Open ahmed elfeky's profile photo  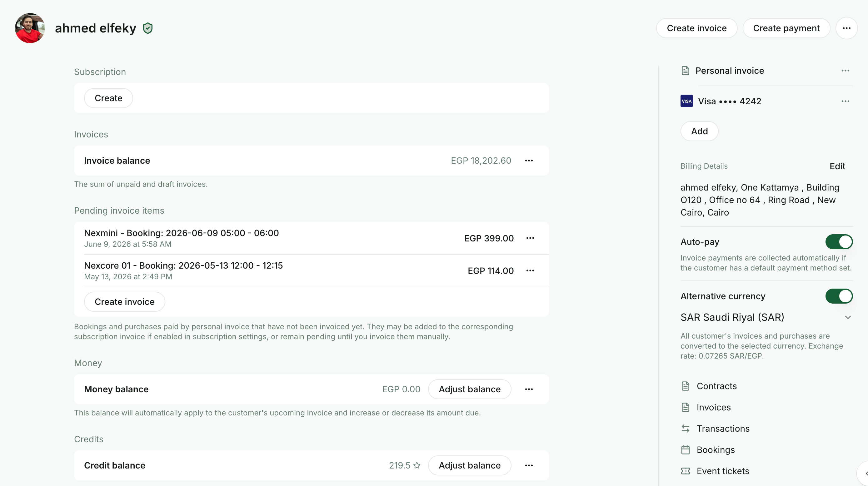pos(30,28)
